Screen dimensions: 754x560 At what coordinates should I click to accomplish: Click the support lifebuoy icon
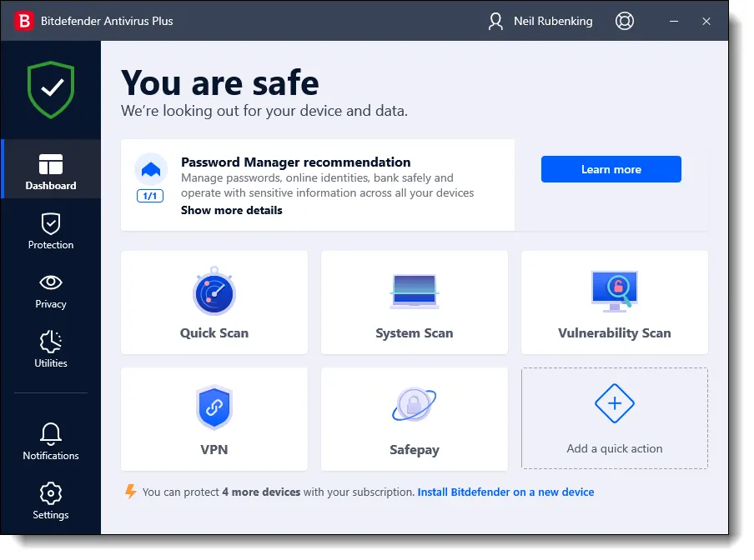[625, 21]
